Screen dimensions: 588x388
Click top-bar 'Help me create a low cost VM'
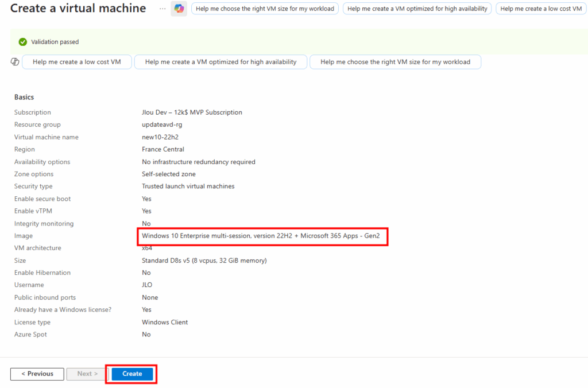(541, 9)
